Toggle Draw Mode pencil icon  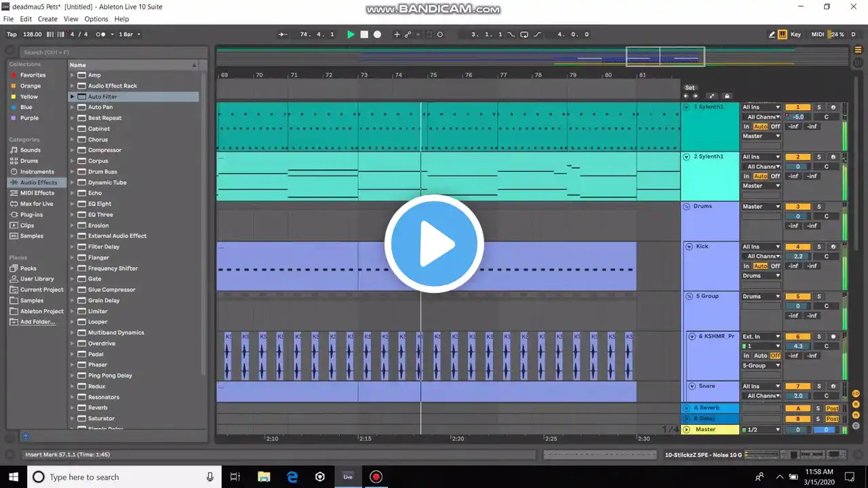[772, 35]
